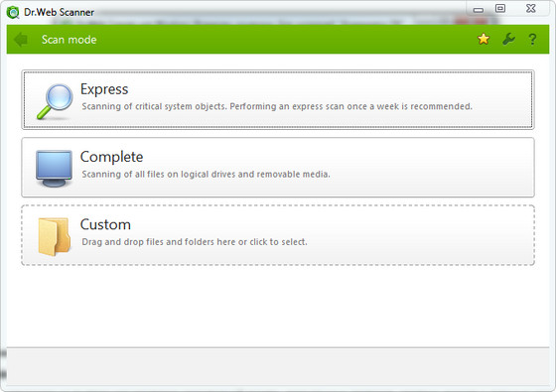
Task: Start the Complete scan
Action: tap(278, 168)
